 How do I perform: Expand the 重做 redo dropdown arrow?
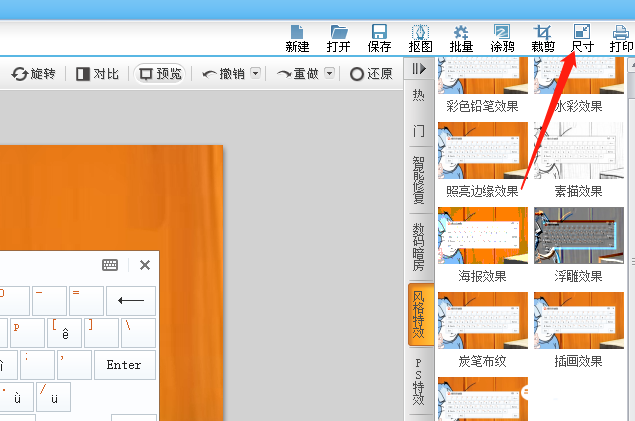coord(330,74)
